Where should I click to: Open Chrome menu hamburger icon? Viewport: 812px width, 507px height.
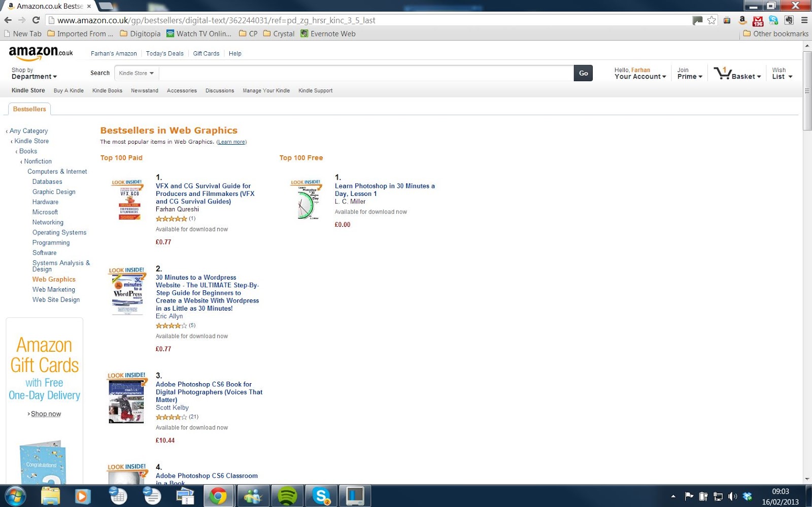(x=804, y=20)
